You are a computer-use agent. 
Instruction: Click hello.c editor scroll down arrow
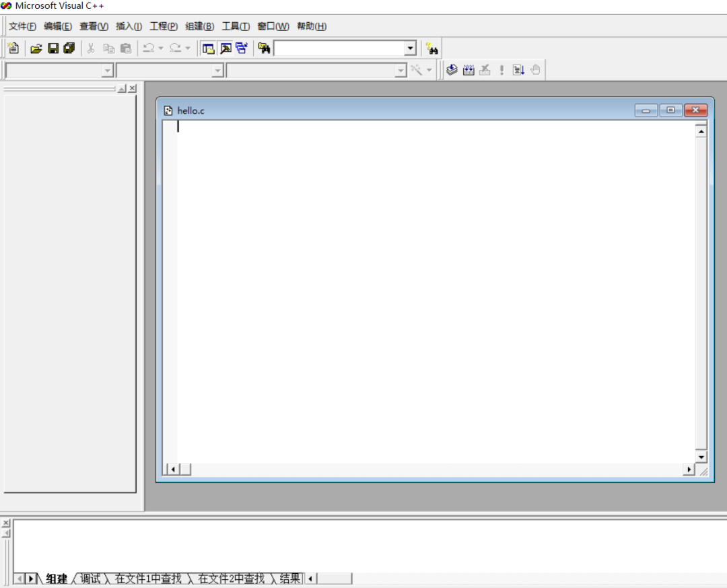[701, 457]
